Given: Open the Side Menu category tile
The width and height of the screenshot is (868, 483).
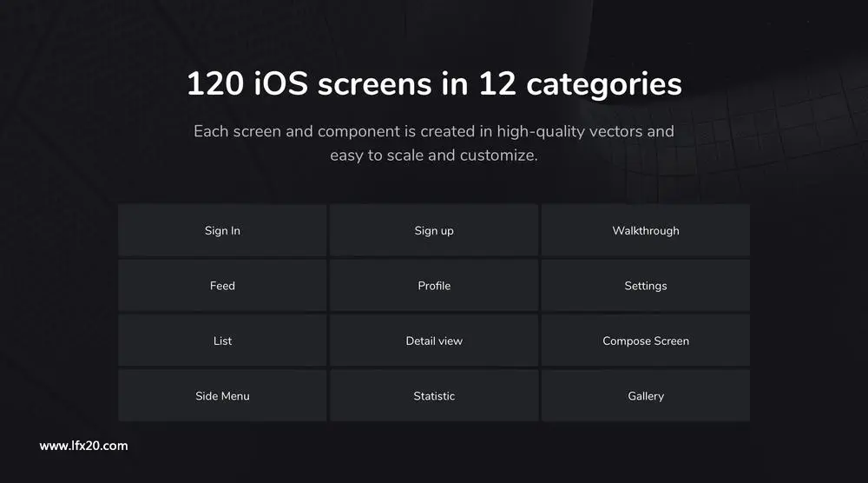Looking at the screenshot, I should click(x=222, y=396).
